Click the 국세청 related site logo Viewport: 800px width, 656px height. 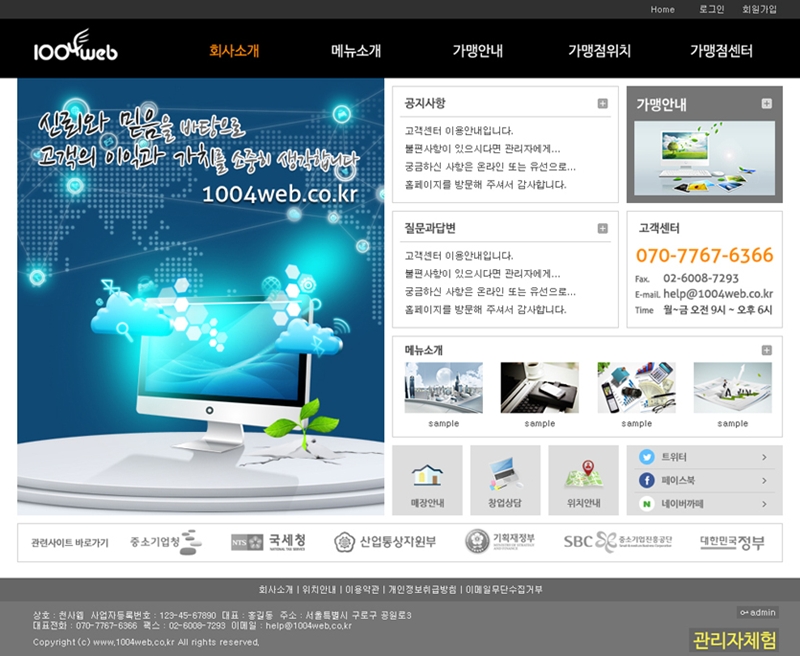pyautogui.click(x=268, y=541)
